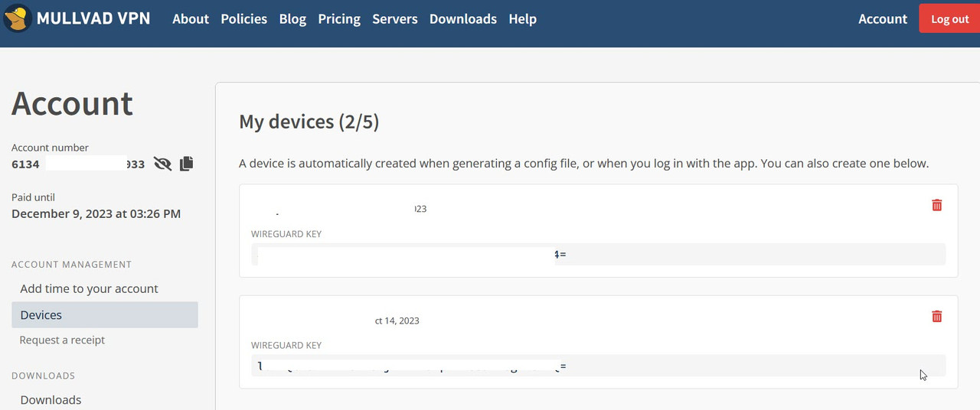Click the Mullvad mole logo icon
The image size is (980, 410).
[x=18, y=18]
